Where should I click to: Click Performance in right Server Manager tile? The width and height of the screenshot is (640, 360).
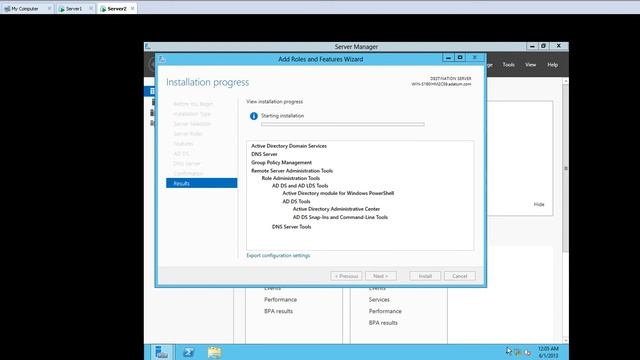(385, 311)
